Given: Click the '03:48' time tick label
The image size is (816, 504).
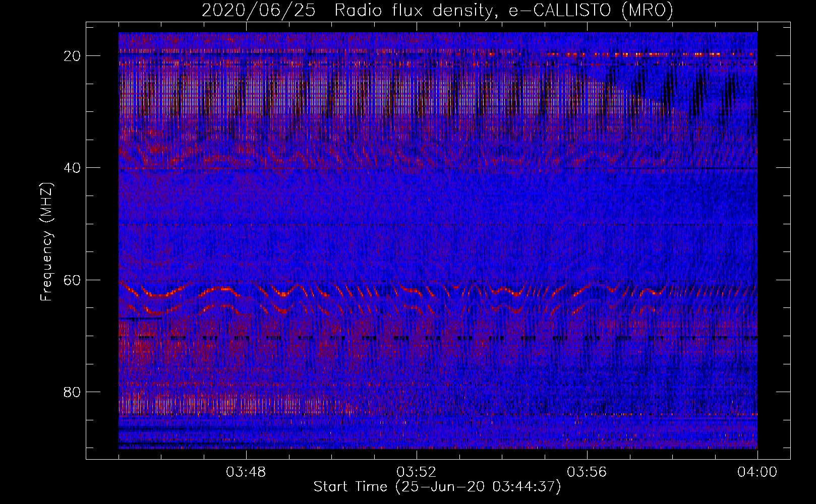Looking at the screenshot, I should click(x=246, y=472).
